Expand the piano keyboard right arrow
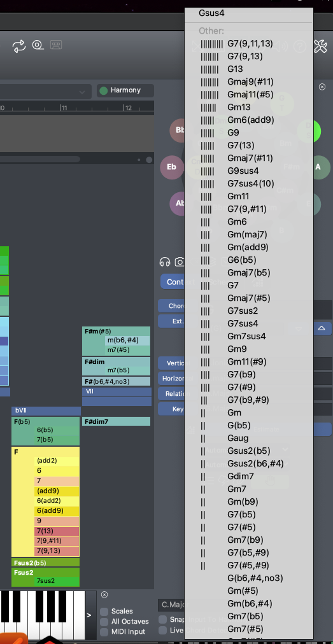Viewport: 333px width, 644px height. (89, 615)
